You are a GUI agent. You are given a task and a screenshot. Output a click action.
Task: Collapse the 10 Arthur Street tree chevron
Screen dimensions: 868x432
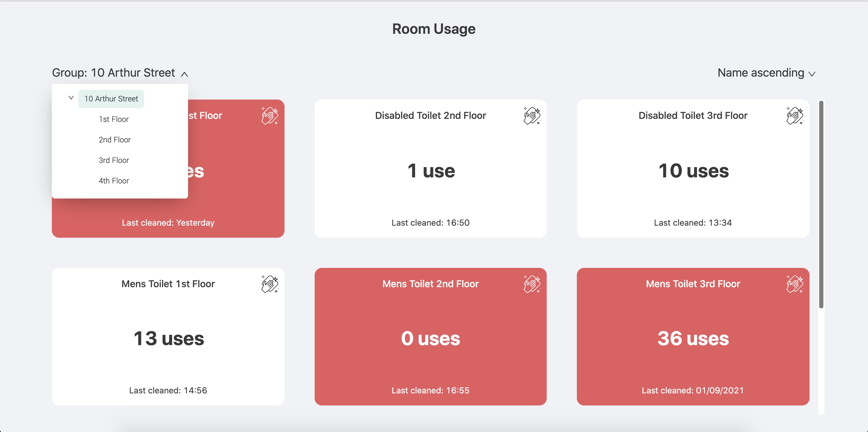pos(71,98)
